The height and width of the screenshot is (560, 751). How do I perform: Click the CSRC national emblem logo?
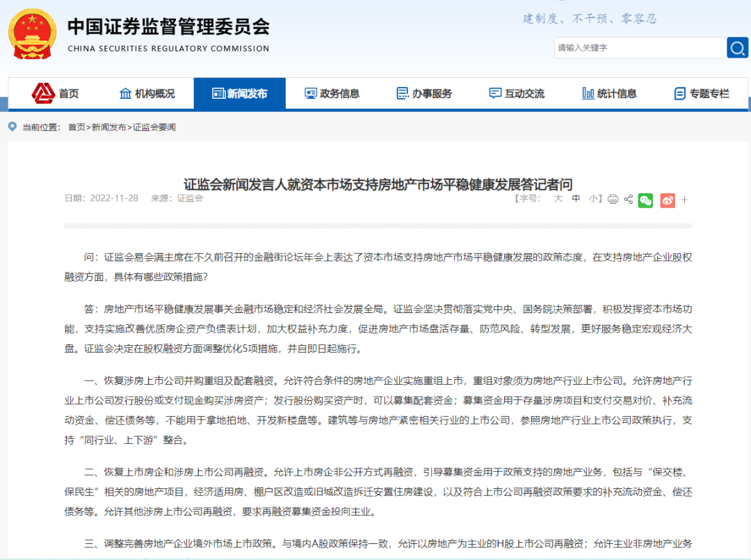32,35
